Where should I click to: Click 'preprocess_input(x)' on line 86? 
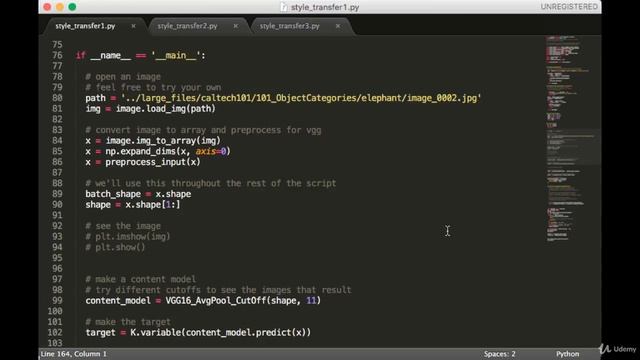153,162
